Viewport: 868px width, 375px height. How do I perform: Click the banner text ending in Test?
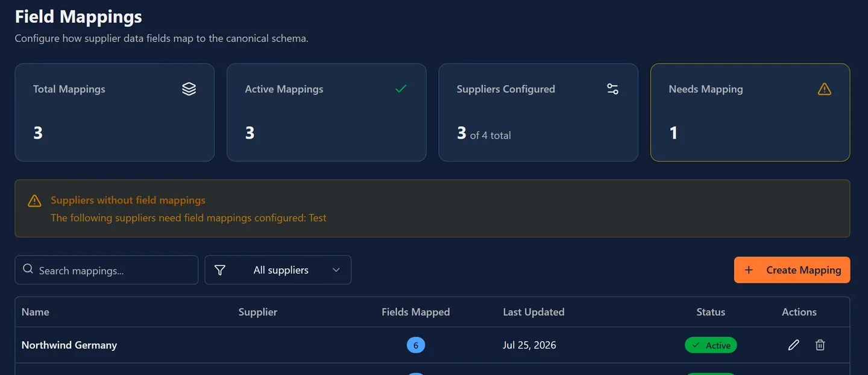coord(188,218)
